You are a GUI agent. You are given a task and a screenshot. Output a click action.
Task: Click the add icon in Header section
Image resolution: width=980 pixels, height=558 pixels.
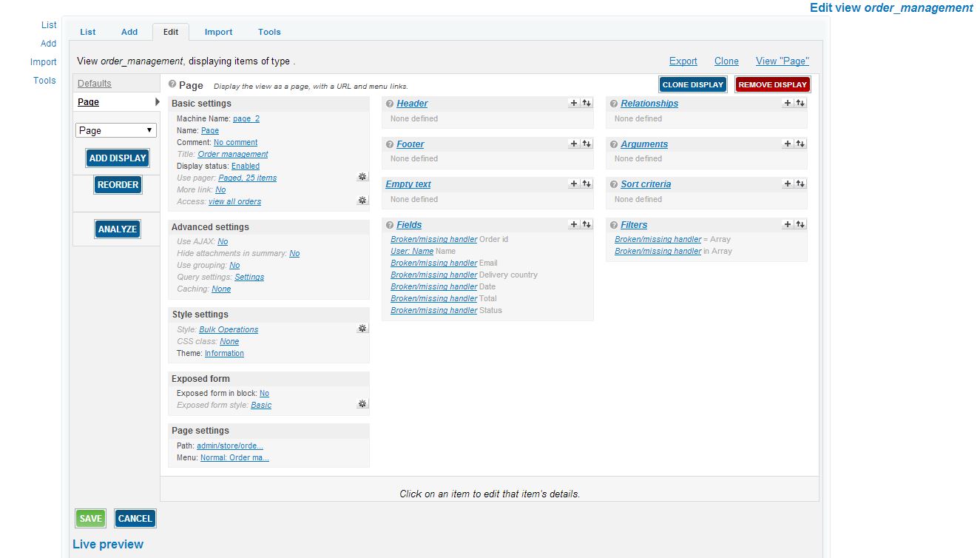pos(574,104)
